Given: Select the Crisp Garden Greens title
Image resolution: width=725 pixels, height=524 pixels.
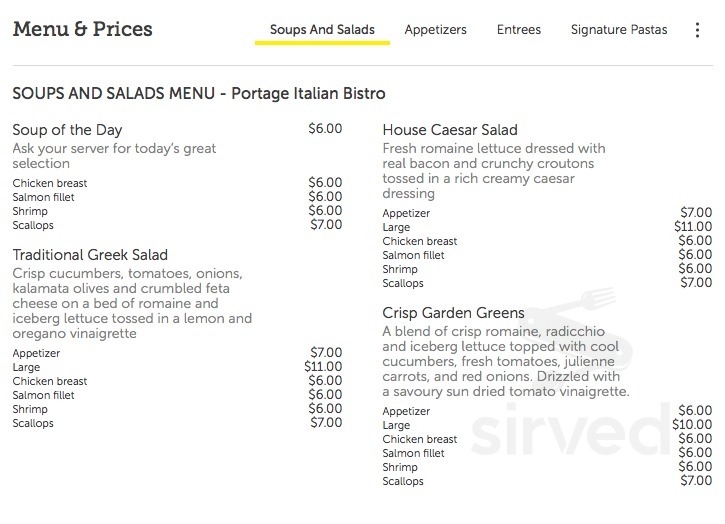Looking at the screenshot, I should tap(453, 313).
